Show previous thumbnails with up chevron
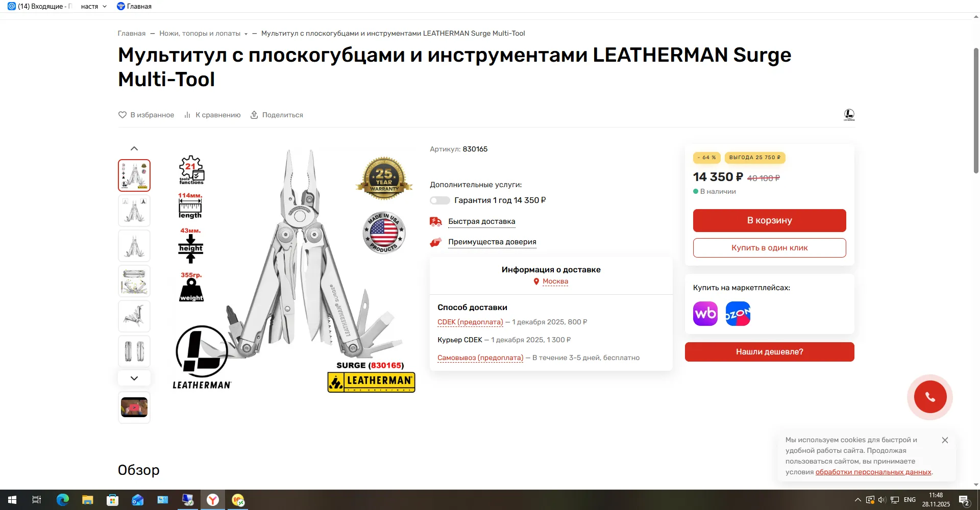 [134, 148]
